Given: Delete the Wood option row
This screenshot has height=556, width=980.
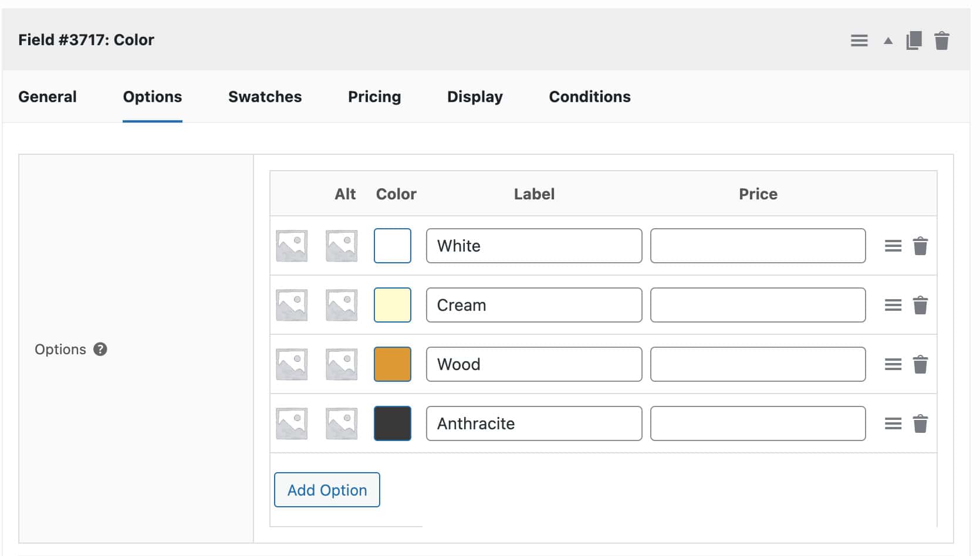Looking at the screenshot, I should 921,364.
